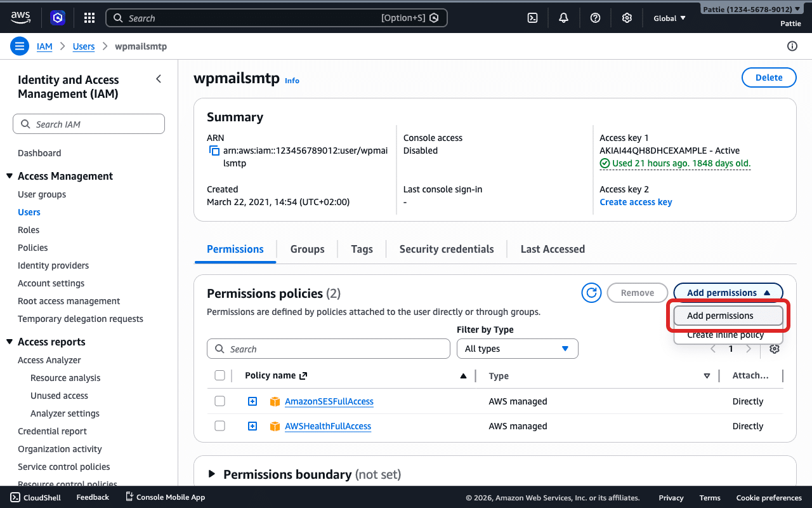
Task: Click the Console Mobile App icon
Action: pyautogui.click(x=129, y=497)
